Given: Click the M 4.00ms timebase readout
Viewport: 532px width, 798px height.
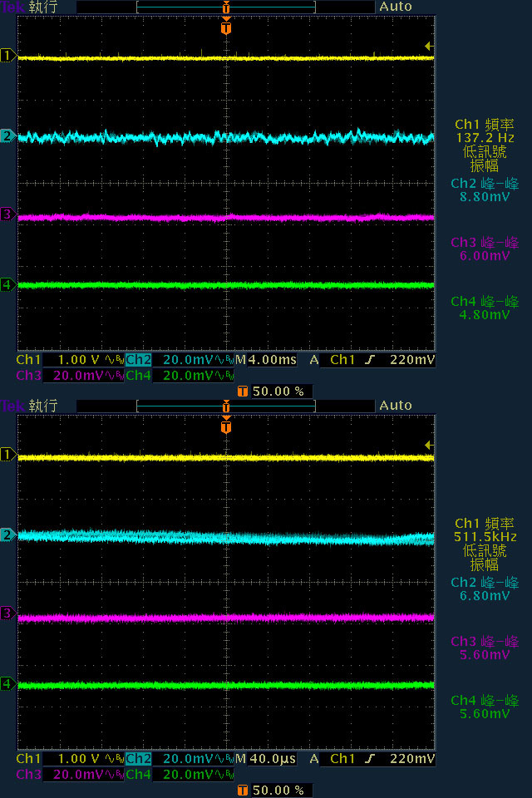Looking at the screenshot, I should (266, 360).
